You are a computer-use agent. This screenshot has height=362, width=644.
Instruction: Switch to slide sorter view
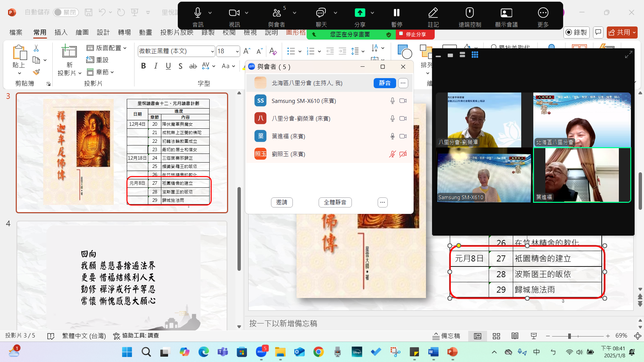496,336
